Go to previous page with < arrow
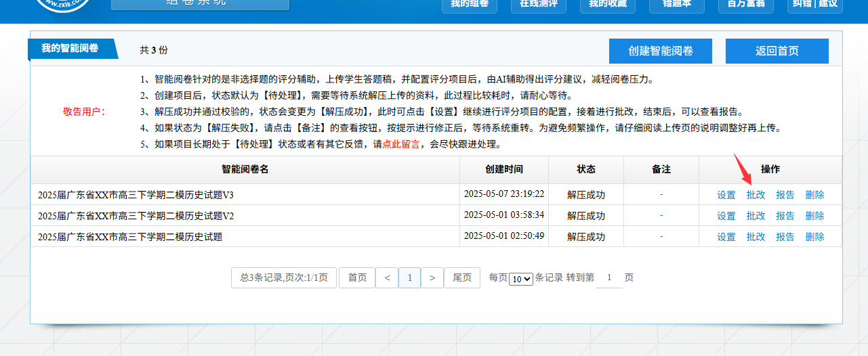 coord(387,277)
